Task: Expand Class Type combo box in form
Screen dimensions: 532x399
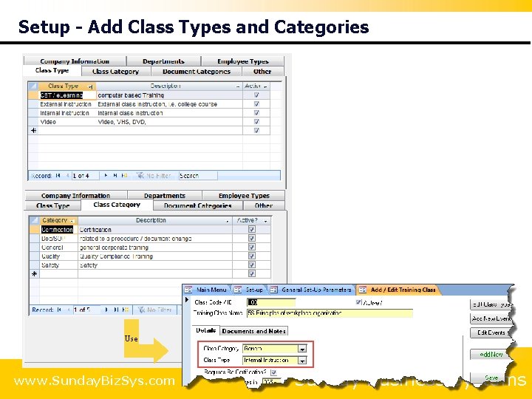Action: [x=302, y=361]
